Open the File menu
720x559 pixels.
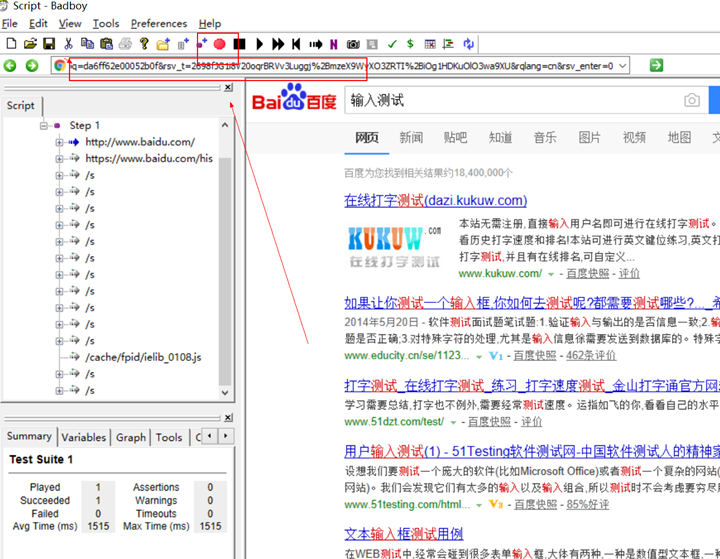point(10,23)
